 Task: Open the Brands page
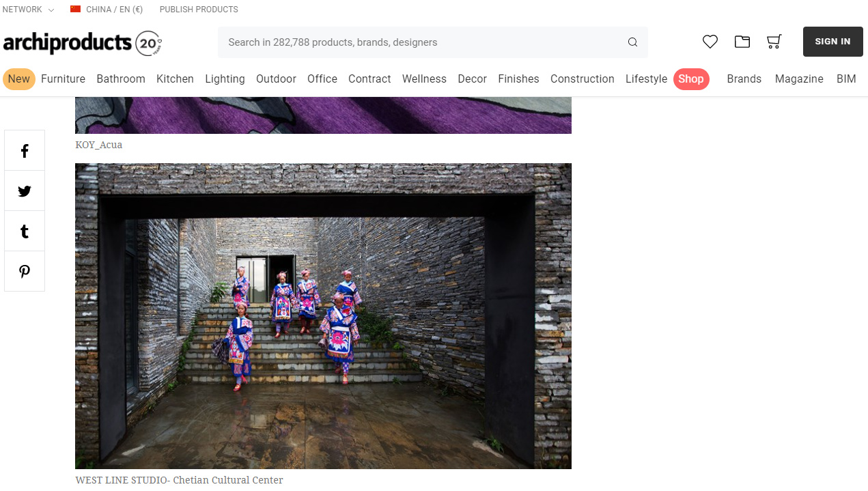click(x=744, y=79)
